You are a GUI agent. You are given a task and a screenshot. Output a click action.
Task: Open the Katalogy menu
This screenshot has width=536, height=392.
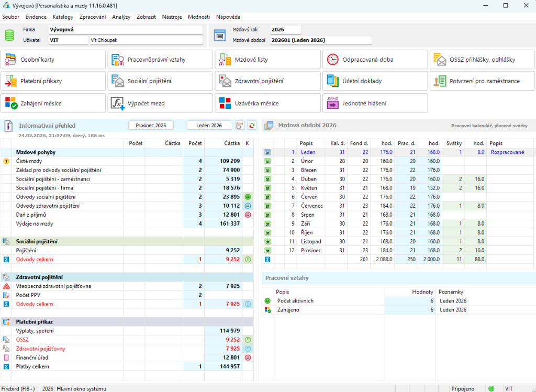(x=63, y=17)
